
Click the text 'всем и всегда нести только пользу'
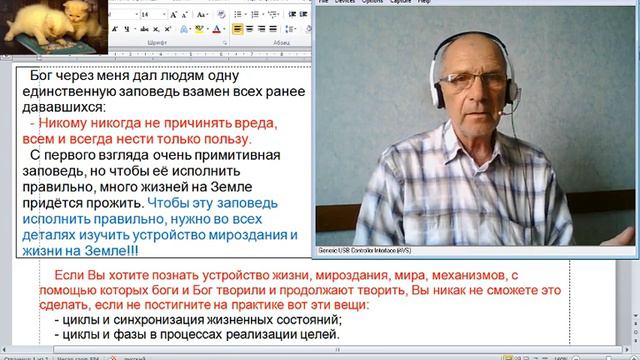[x=136, y=139]
